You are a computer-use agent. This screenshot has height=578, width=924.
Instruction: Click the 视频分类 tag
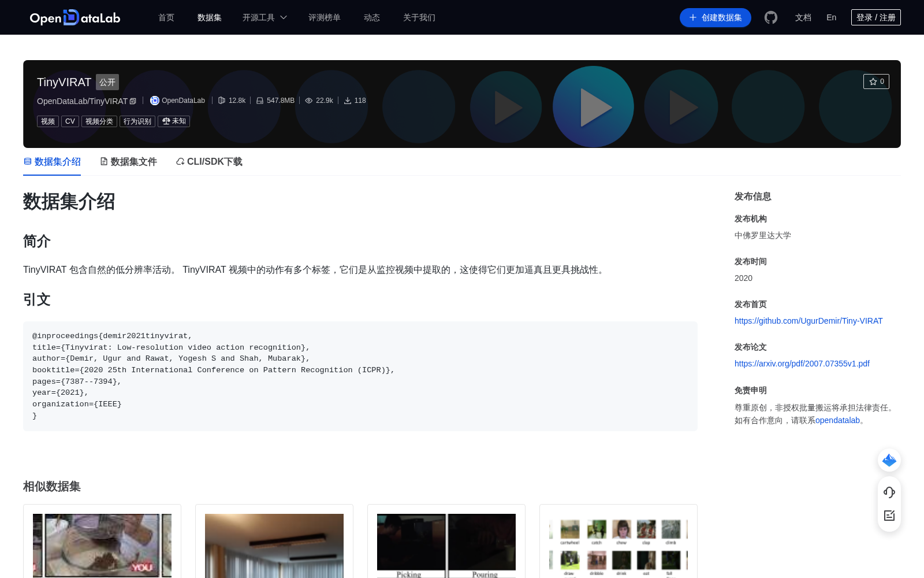click(x=99, y=121)
